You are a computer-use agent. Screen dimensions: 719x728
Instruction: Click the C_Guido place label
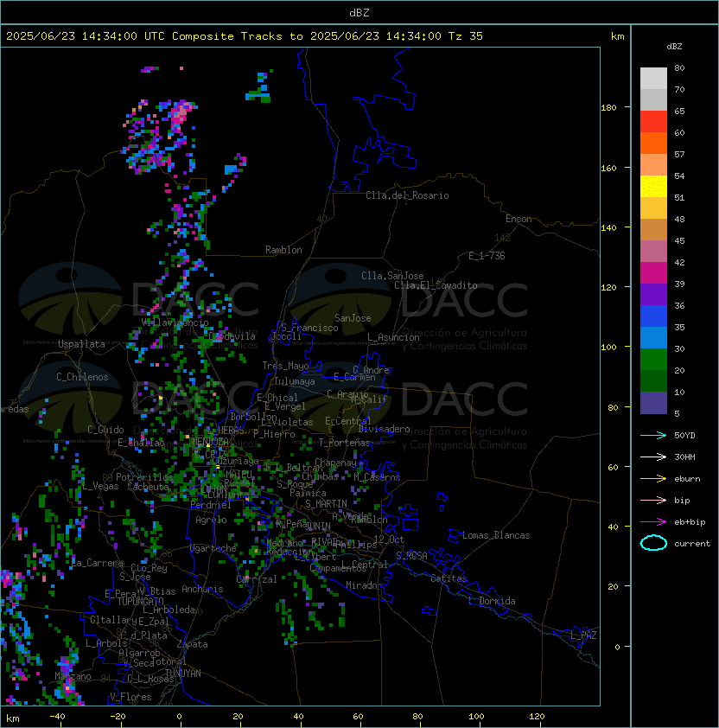105,430
